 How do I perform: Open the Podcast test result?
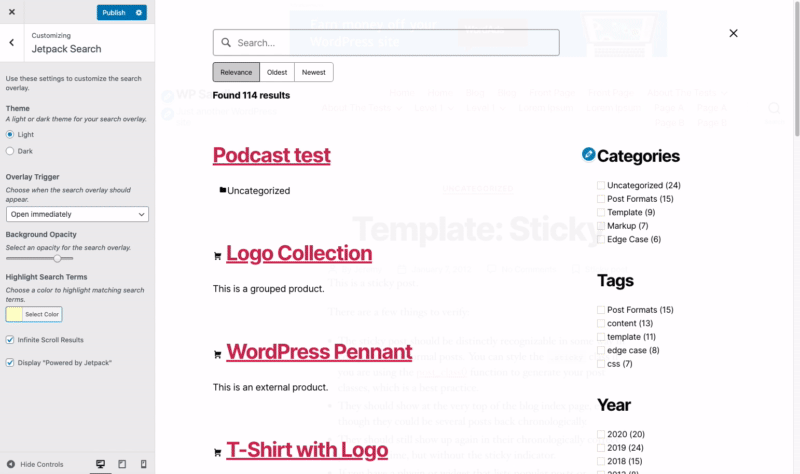tap(271, 155)
